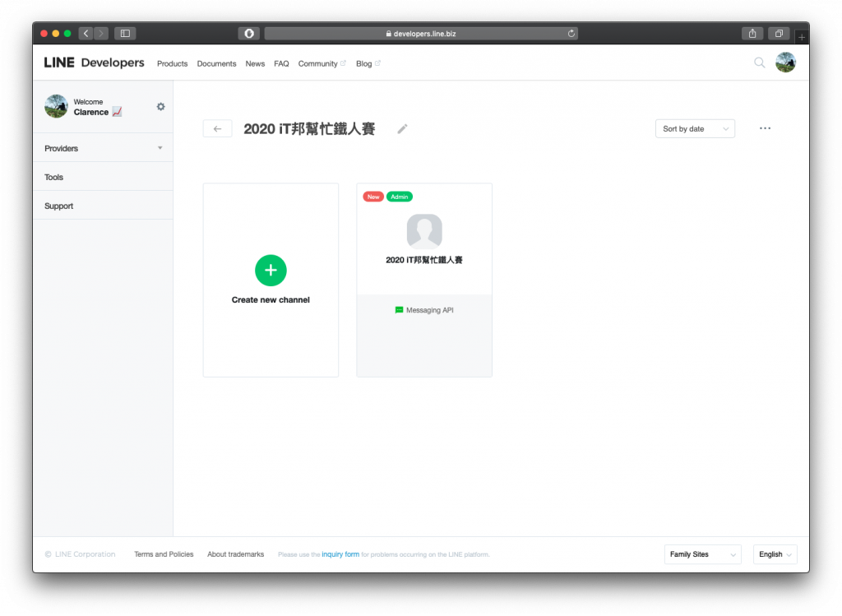Click the new tab plus button in Safari
Image resolution: width=842 pixels, height=616 pixels.
point(802,37)
